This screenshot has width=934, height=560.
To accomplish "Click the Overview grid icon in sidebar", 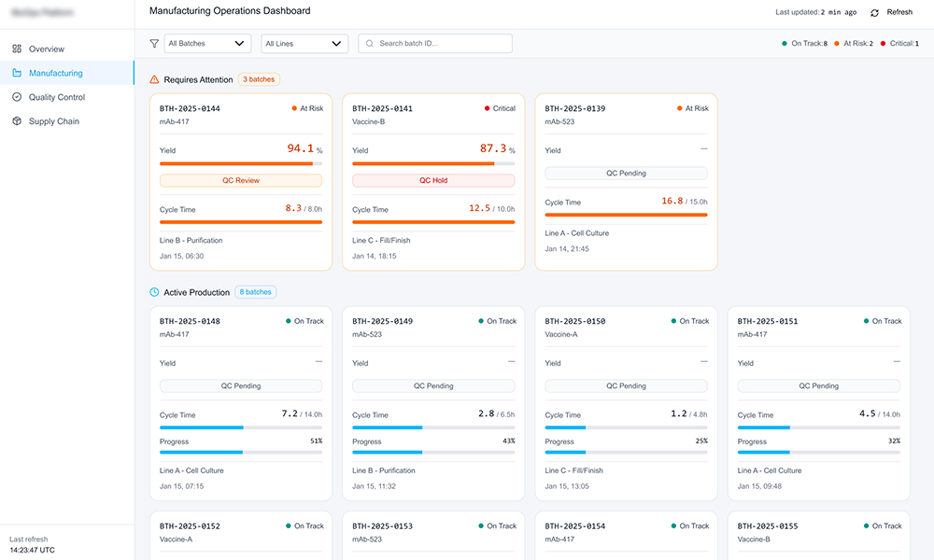I will tap(17, 49).
